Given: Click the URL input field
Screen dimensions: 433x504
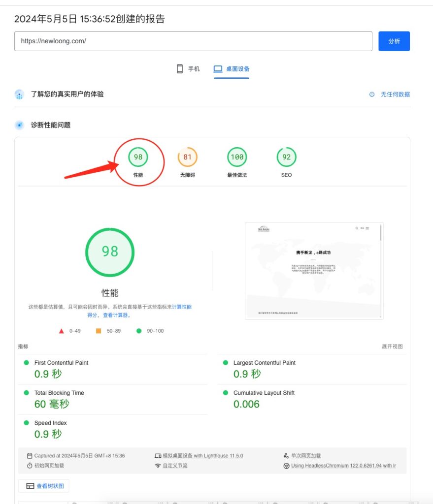Looking at the screenshot, I should click(x=193, y=41).
